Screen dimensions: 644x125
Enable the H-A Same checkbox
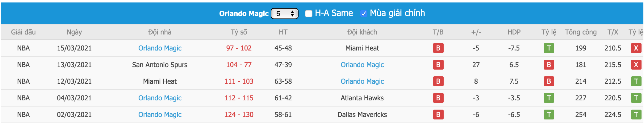tap(308, 14)
